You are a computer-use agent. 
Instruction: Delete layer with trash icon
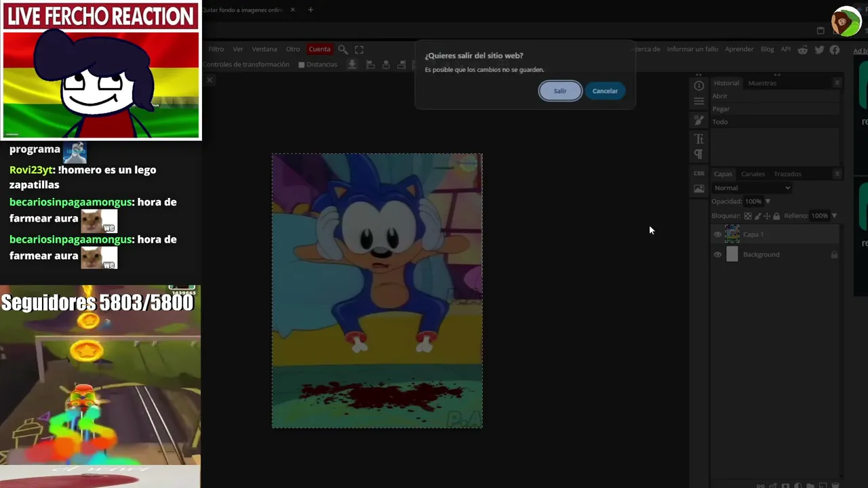(x=834, y=485)
